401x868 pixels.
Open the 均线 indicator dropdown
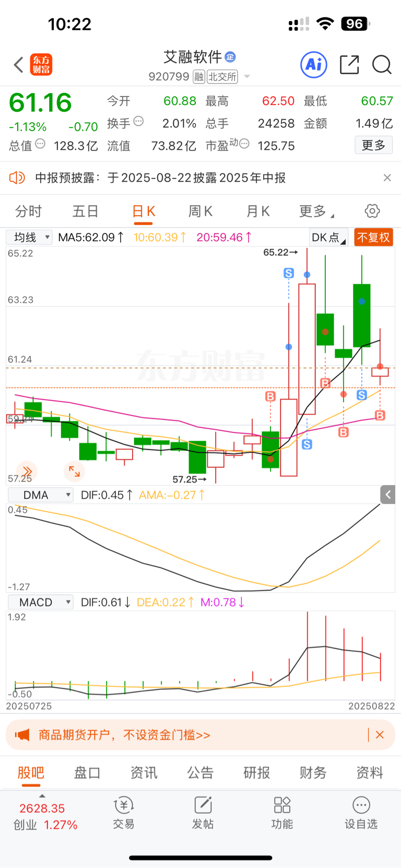(29, 237)
